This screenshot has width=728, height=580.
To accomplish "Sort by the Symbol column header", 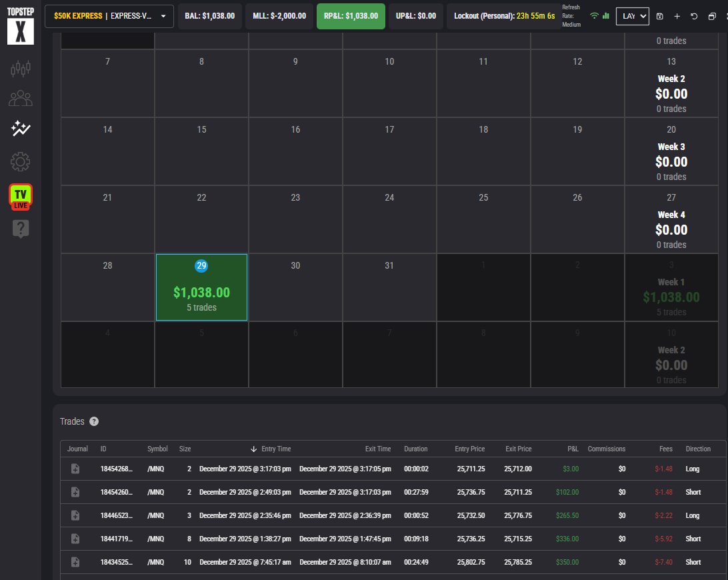I will pos(157,449).
